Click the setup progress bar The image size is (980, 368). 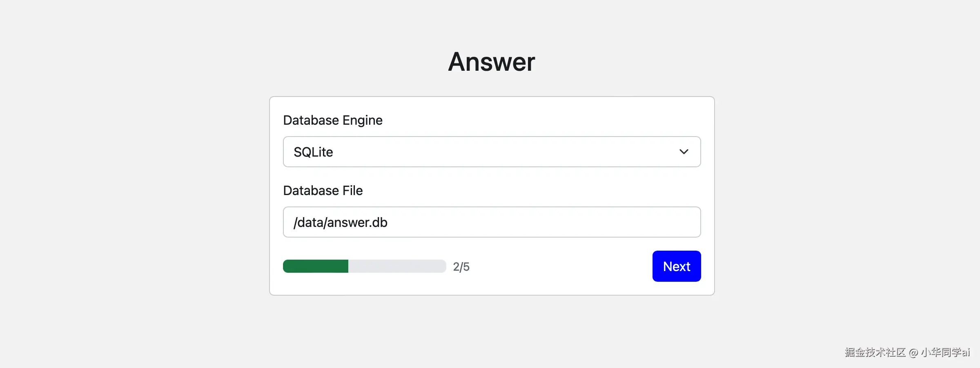coord(364,266)
